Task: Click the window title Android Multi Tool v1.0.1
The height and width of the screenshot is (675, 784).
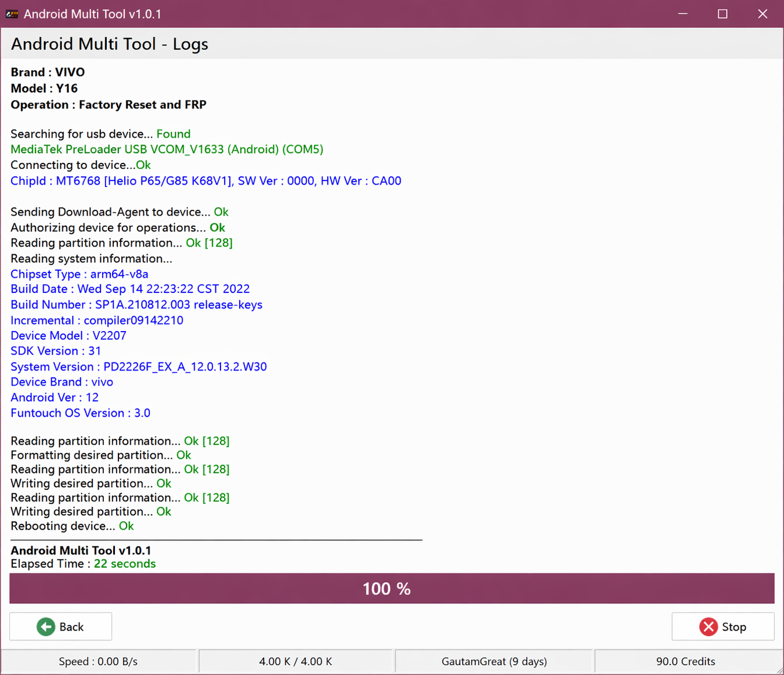Action: click(x=92, y=14)
